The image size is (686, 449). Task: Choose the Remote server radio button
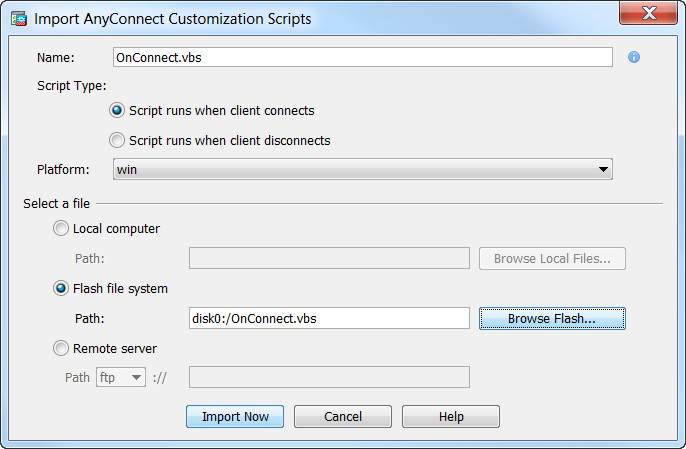[x=61, y=348]
